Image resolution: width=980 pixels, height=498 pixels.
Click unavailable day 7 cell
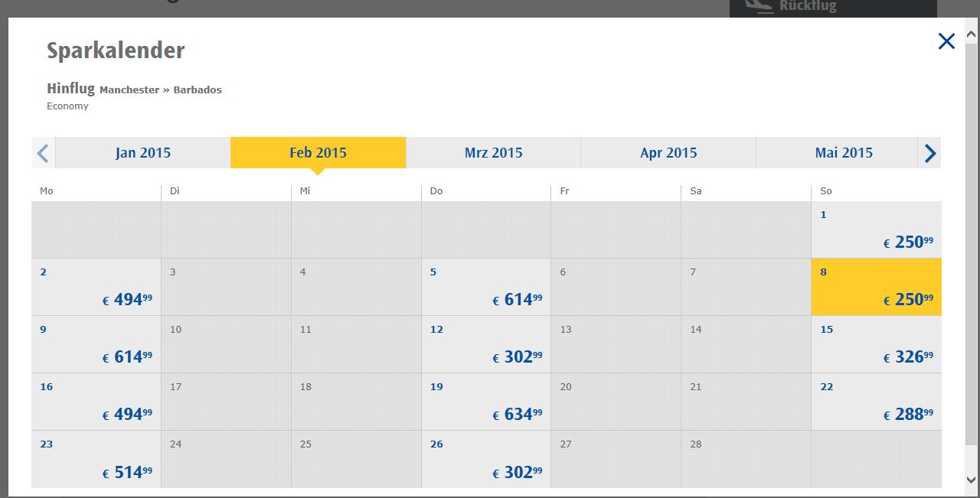(746, 287)
